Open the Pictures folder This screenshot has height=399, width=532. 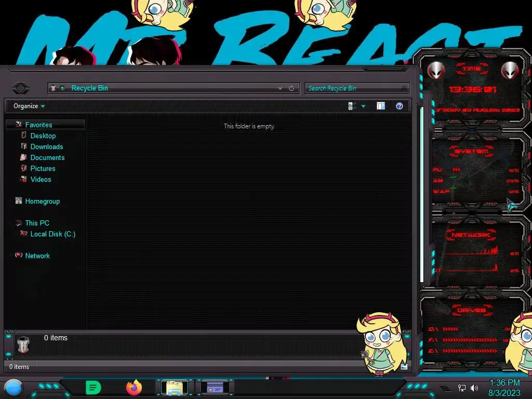click(x=43, y=168)
